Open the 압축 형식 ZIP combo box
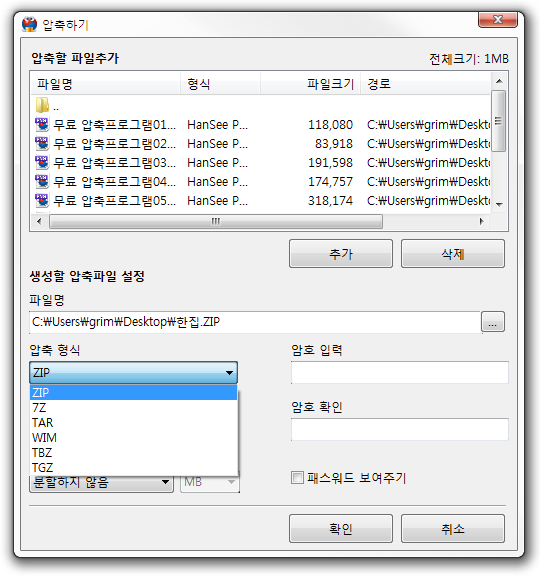This screenshot has height=582, width=540. click(x=133, y=372)
